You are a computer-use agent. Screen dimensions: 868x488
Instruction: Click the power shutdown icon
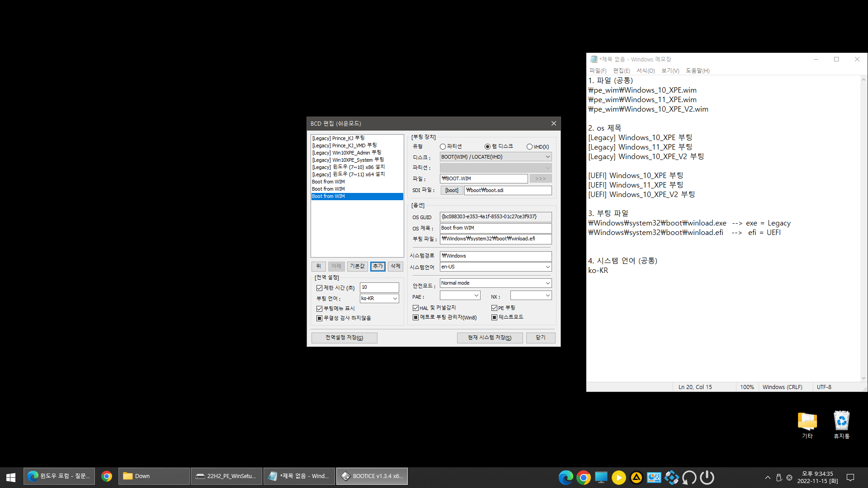707,478
